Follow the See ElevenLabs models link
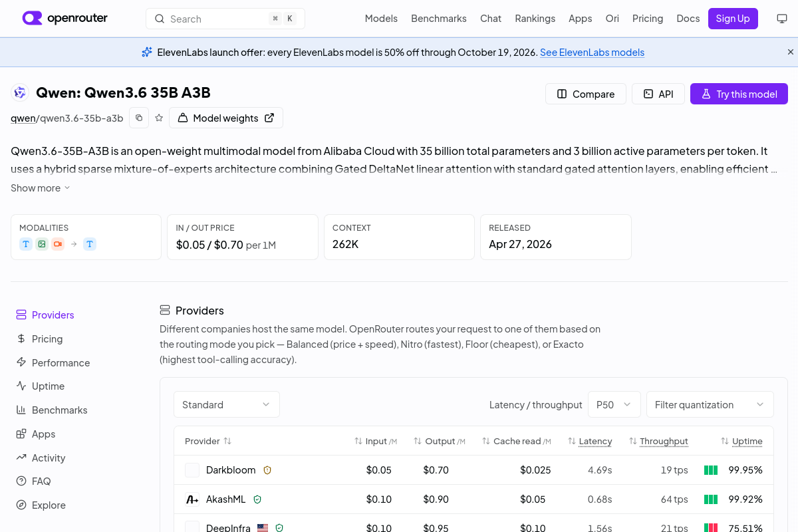The image size is (798, 532). click(592, 52)
